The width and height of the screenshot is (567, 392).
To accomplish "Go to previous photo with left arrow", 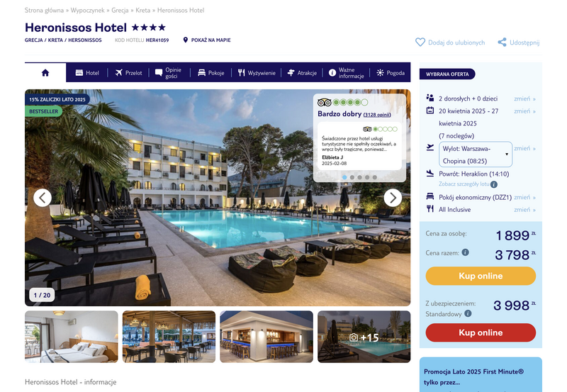I will pos(43,198).
